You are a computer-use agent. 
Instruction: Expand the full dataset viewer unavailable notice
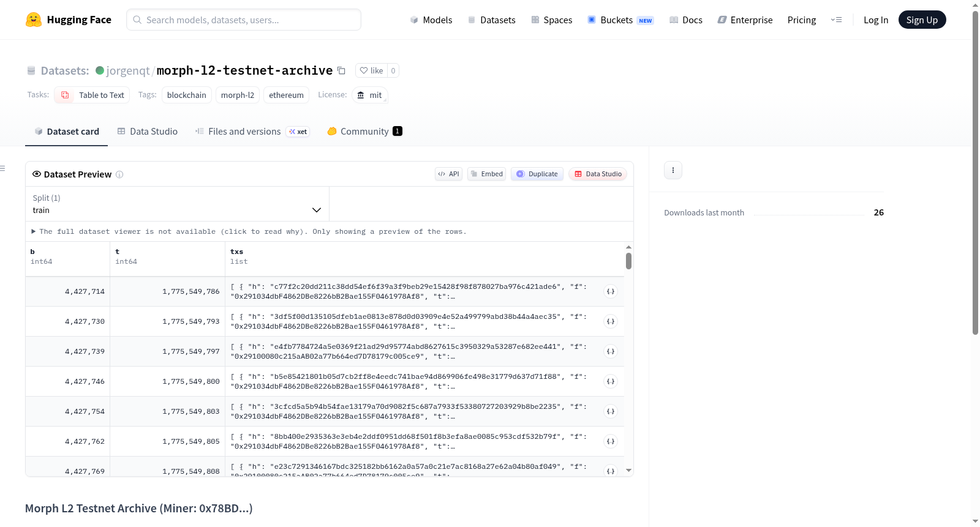[x=249, y=231]
